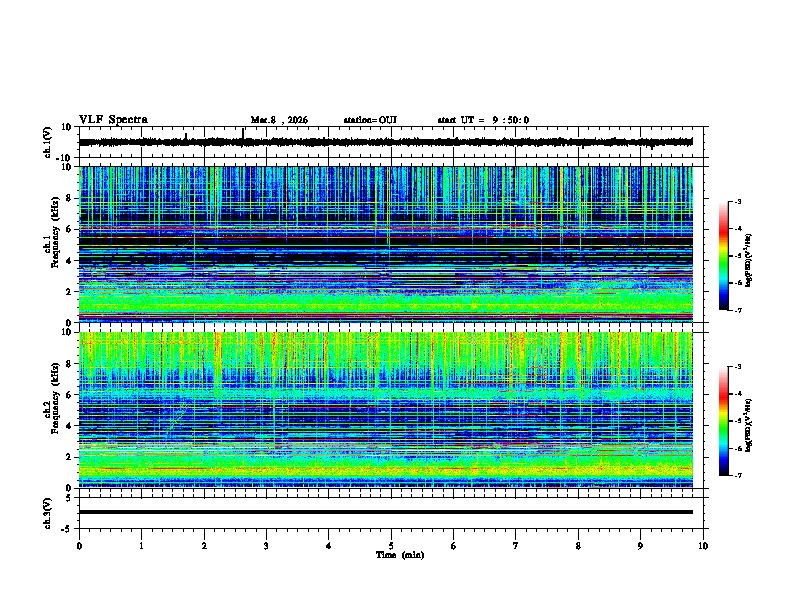The width and height of the screenshot is (792, 612).
Task: Click the "10" tick on the time axis
Action: click(x=703, y=546)
